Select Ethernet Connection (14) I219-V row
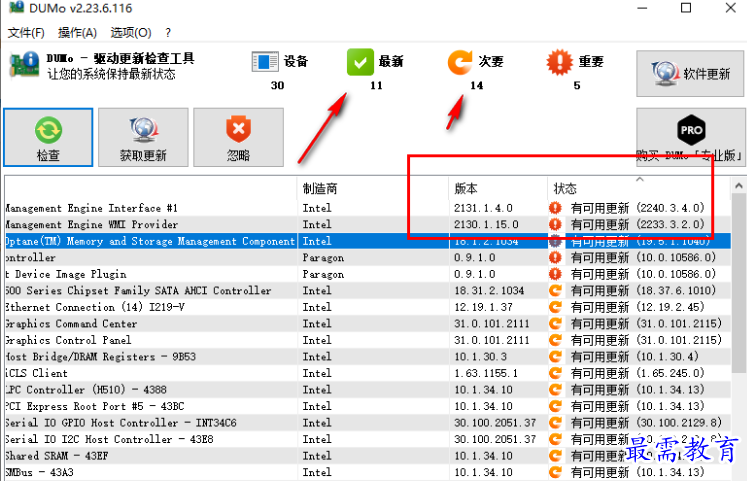This screenshot has height=481, width=747. coord(368,307)
